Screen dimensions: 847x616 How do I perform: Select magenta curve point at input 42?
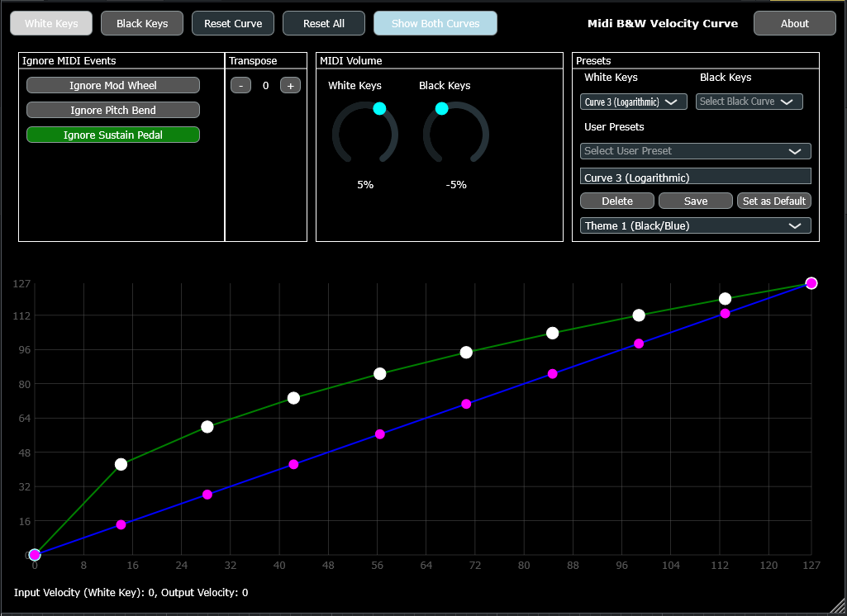tap(293, 464)
